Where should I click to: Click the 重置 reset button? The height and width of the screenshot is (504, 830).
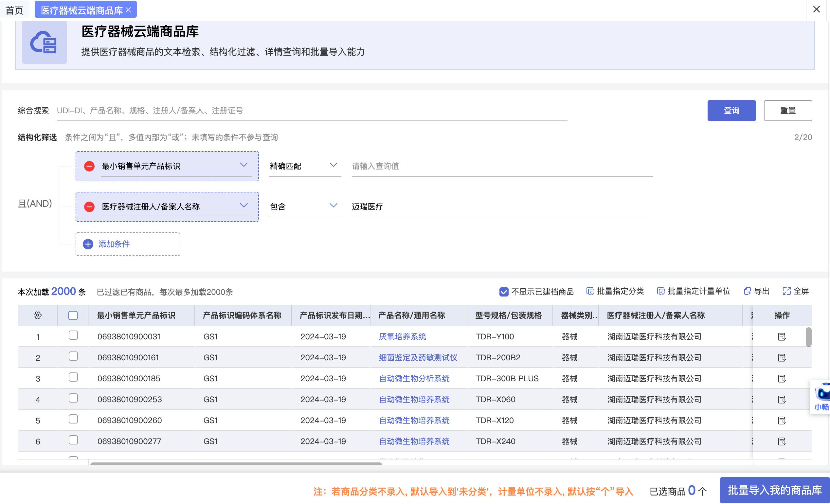(787, 111)
